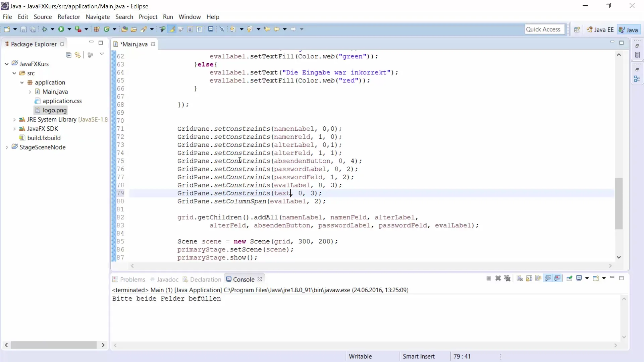644x362 pixels.
Task: Click the Open Type icon
Action: tap(124, 29)
